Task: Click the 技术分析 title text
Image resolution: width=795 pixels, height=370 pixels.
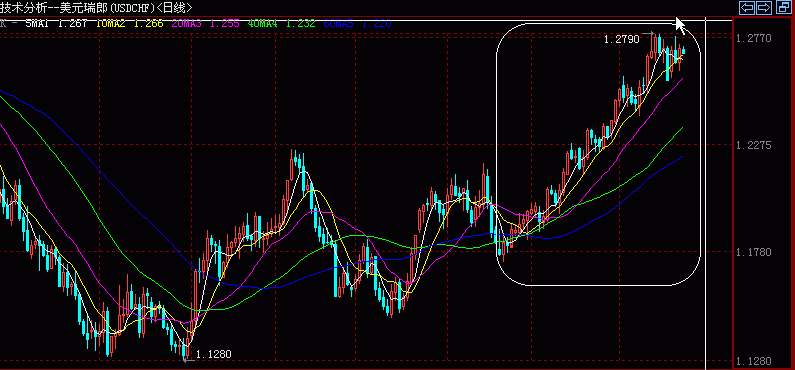Action: 22,7
